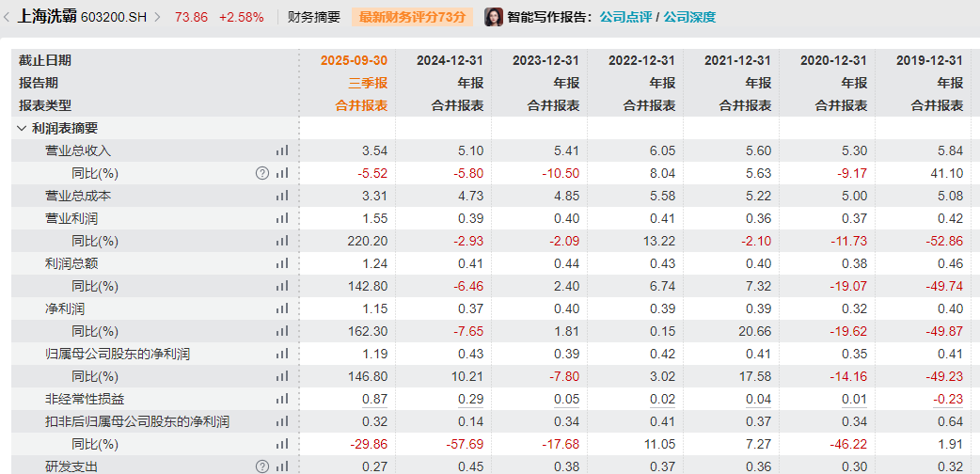Open chart icon for 扣非后归属母公司股东的净利润 row
Screen dimensions: 980x474
click(x=282, y=421)
